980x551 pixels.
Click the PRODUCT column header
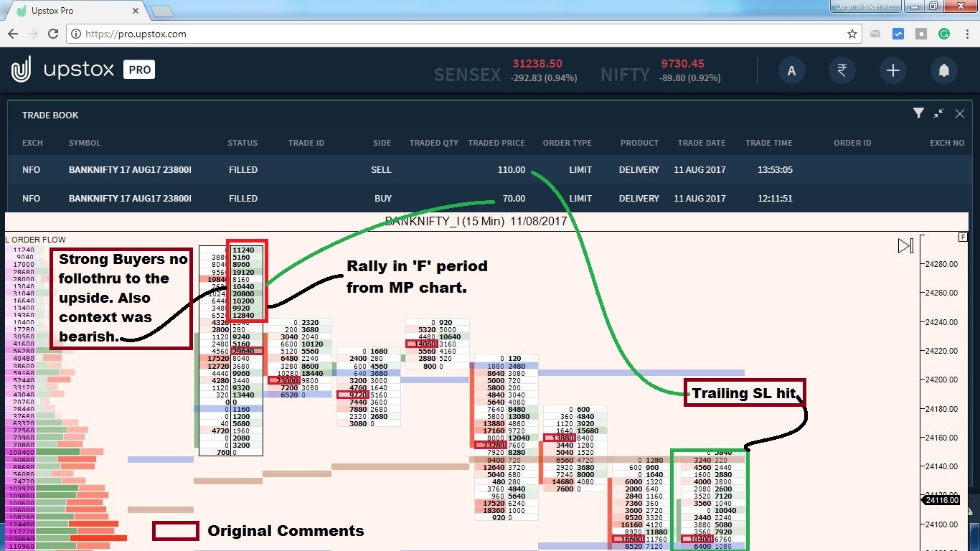639,143
